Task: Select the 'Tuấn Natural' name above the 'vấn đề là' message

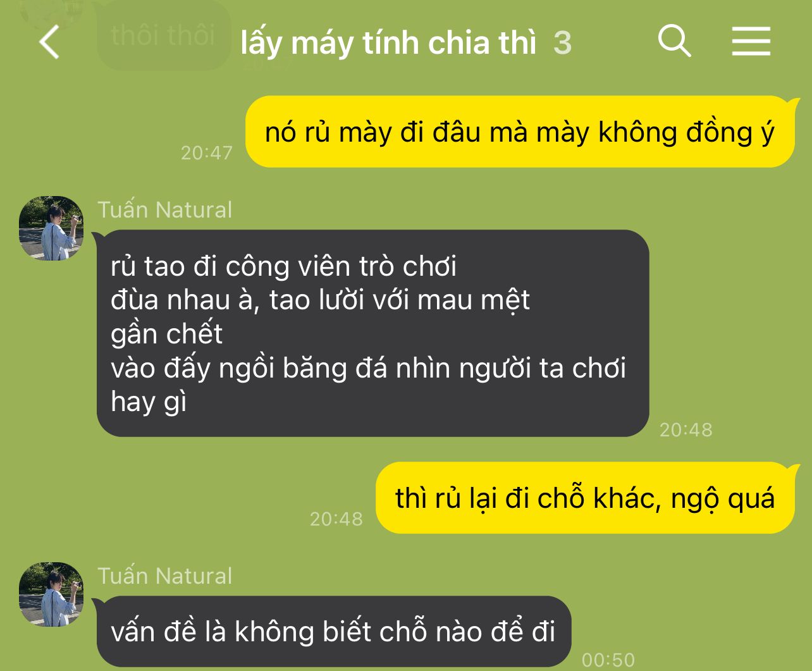Action: point(165,576)
